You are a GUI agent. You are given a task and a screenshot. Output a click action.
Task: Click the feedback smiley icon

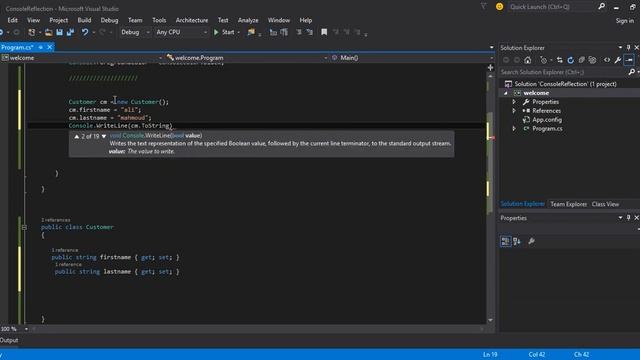click(x=499, y=7)
